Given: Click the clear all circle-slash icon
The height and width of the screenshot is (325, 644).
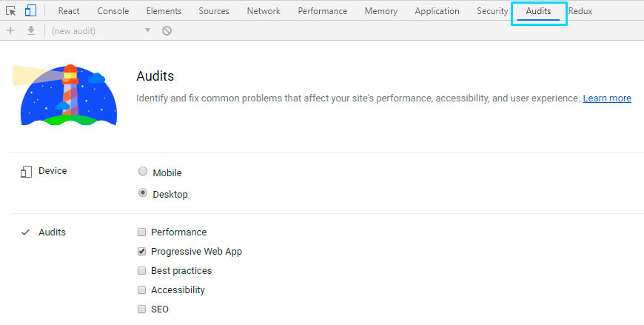Looking at the screenshot, I should (167, 31).
